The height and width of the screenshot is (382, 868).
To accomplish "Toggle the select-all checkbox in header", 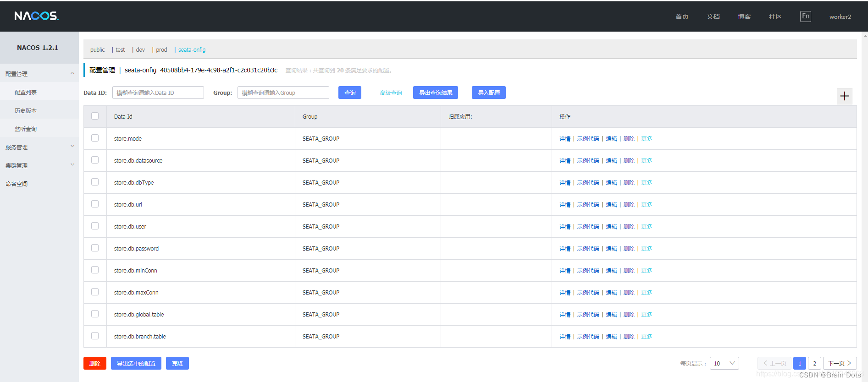I will tap(95, 116).
